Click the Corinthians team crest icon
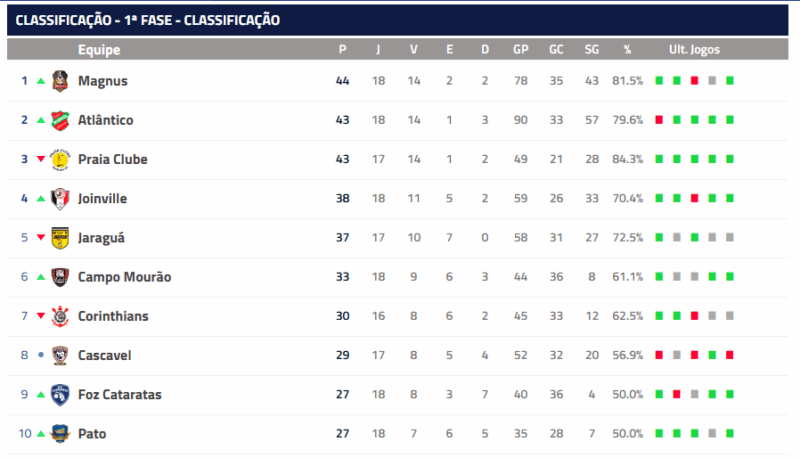Viewport: 800px width, 458px height. click(x=61, y=316)
